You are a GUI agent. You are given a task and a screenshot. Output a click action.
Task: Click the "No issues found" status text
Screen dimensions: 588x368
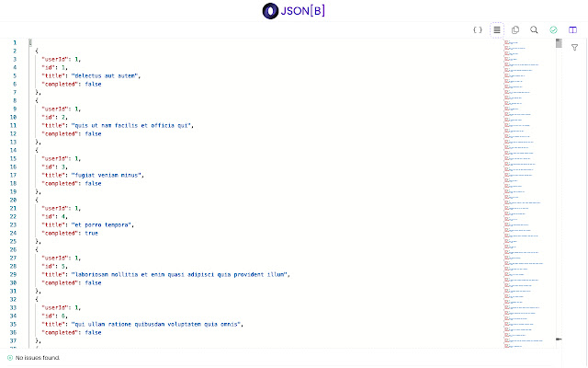pos(38,358)
